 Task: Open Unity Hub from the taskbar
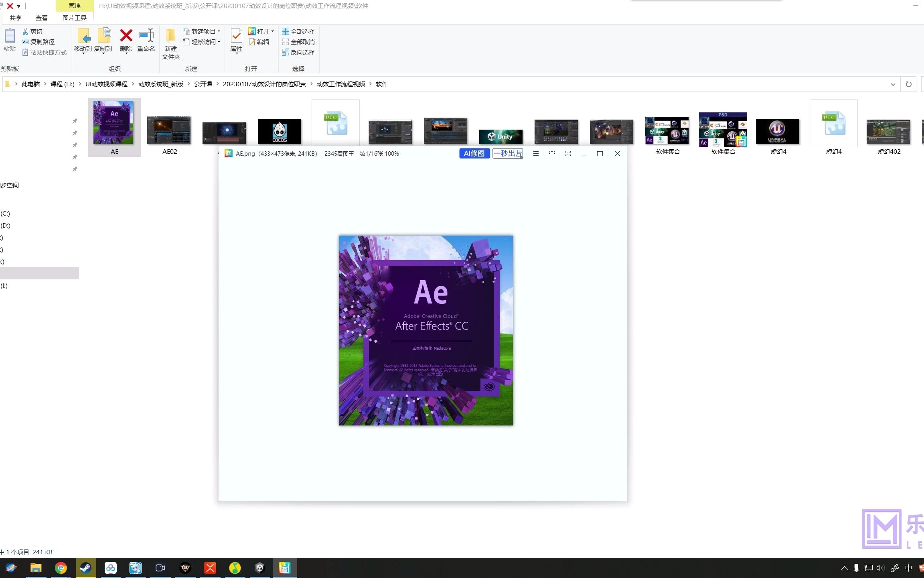[260, 568]
